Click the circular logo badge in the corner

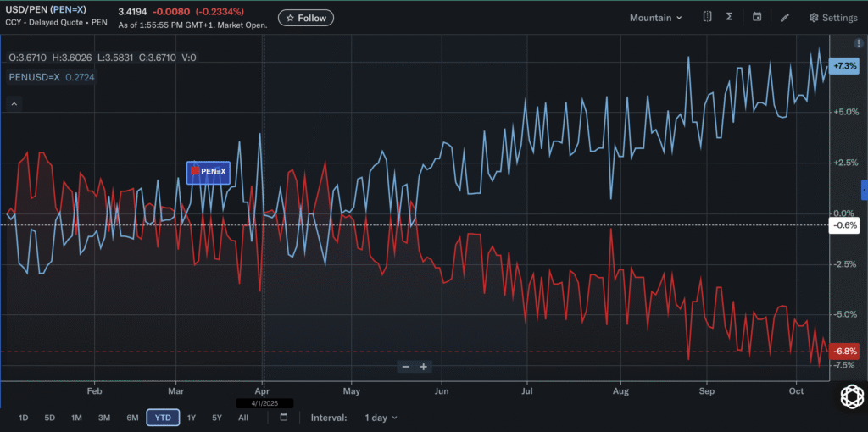(x=850, y=396)
